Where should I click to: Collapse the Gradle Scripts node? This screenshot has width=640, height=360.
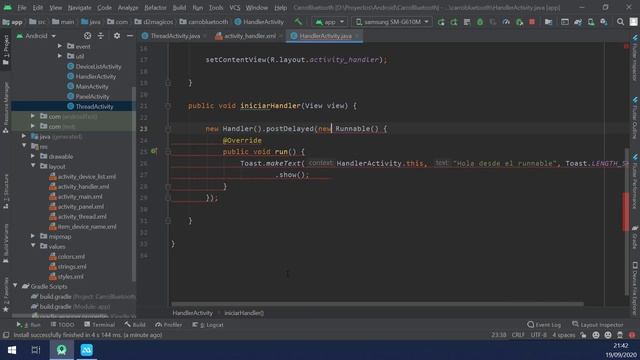point(16,286)
